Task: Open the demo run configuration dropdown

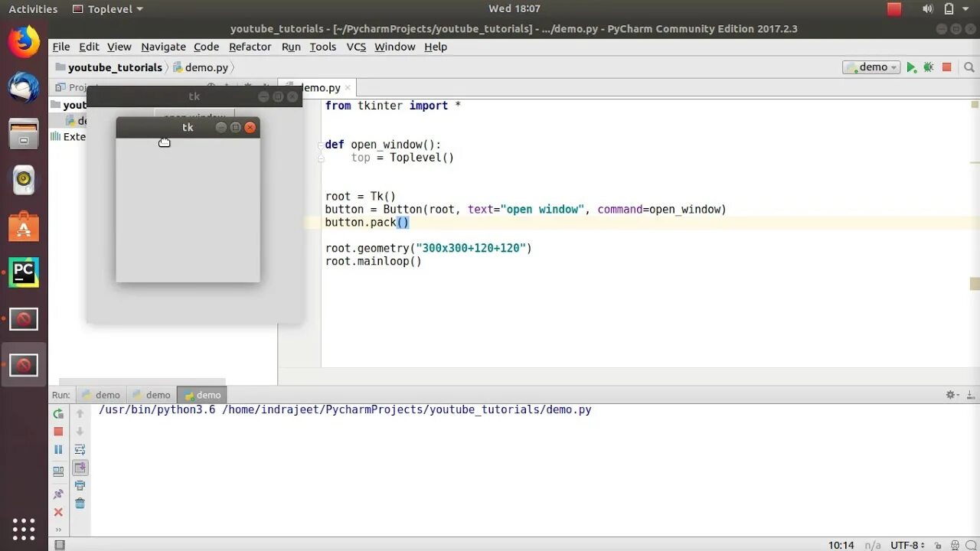Action: pyautogui.click(x=871, y=67)
